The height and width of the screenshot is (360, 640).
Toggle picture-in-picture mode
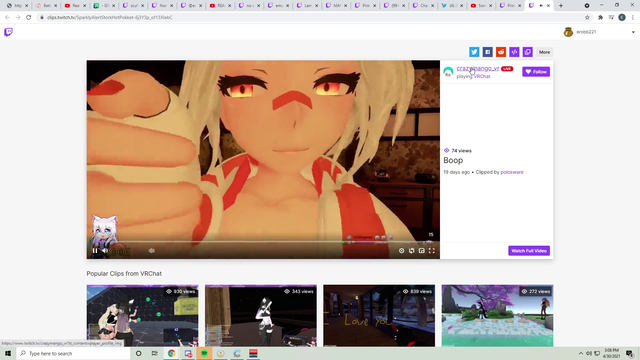[422, 251]
